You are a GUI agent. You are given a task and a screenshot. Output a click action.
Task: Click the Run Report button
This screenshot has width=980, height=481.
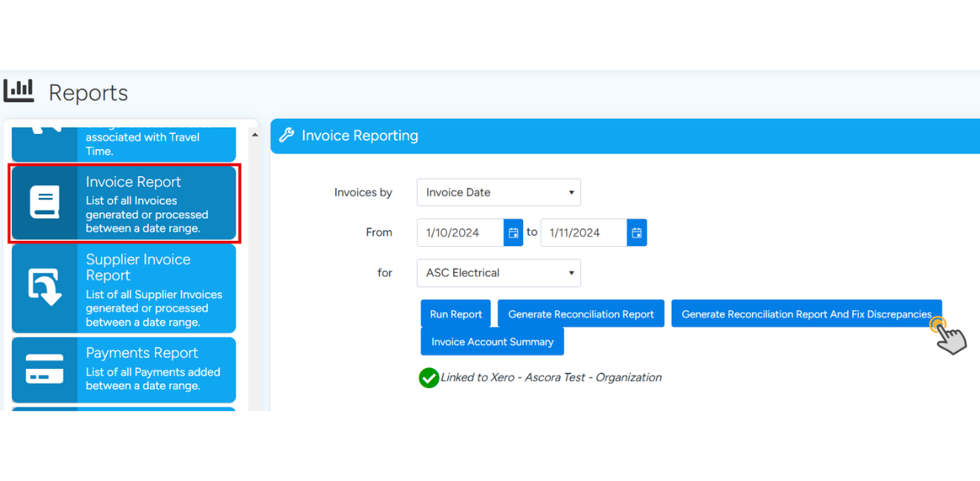(x=455, y=314)
